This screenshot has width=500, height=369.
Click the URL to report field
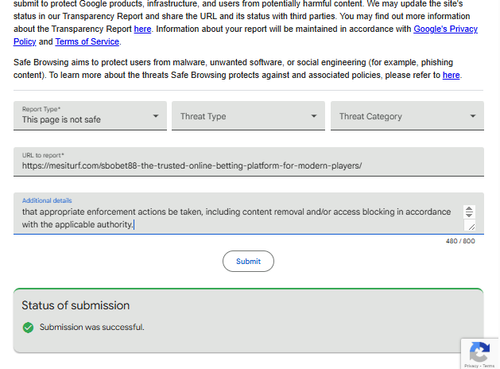(x=249, y=162)
